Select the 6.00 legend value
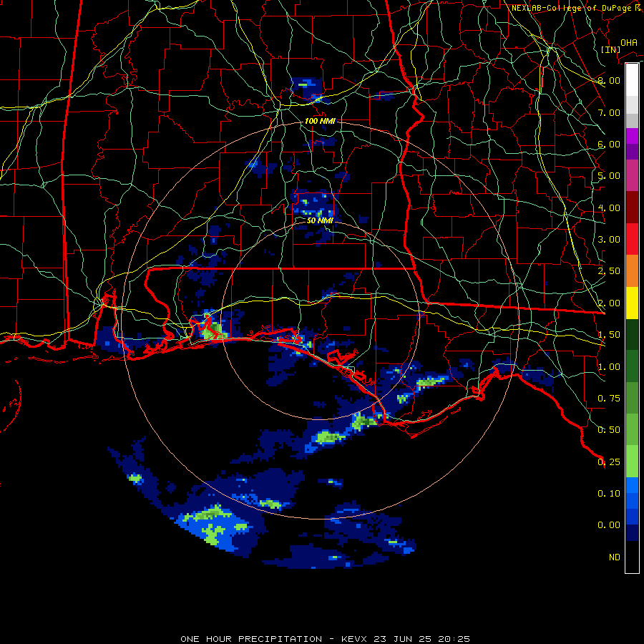The width and height of the screenshot is (644, 644). (x=609, y=144)
